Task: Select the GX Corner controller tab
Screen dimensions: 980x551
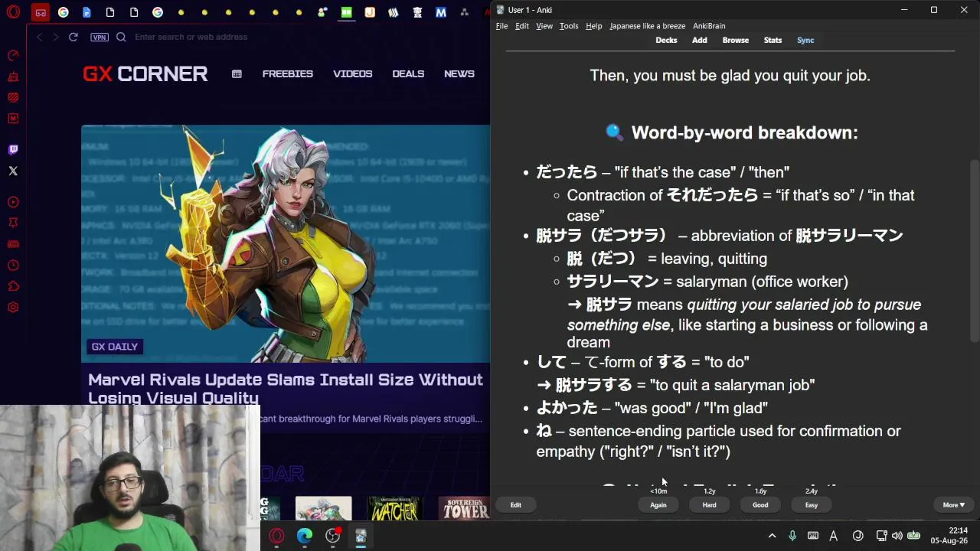Action: (41, 12)
